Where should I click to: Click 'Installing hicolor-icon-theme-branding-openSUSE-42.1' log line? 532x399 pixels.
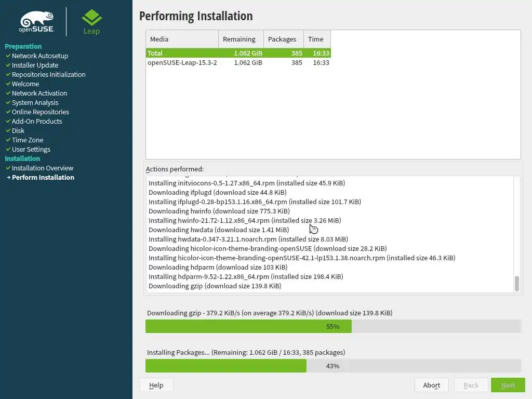(302, 258)
